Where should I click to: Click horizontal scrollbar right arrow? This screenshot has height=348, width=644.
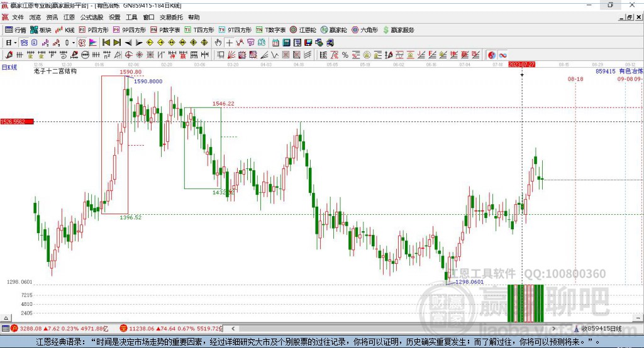(553, 329)
